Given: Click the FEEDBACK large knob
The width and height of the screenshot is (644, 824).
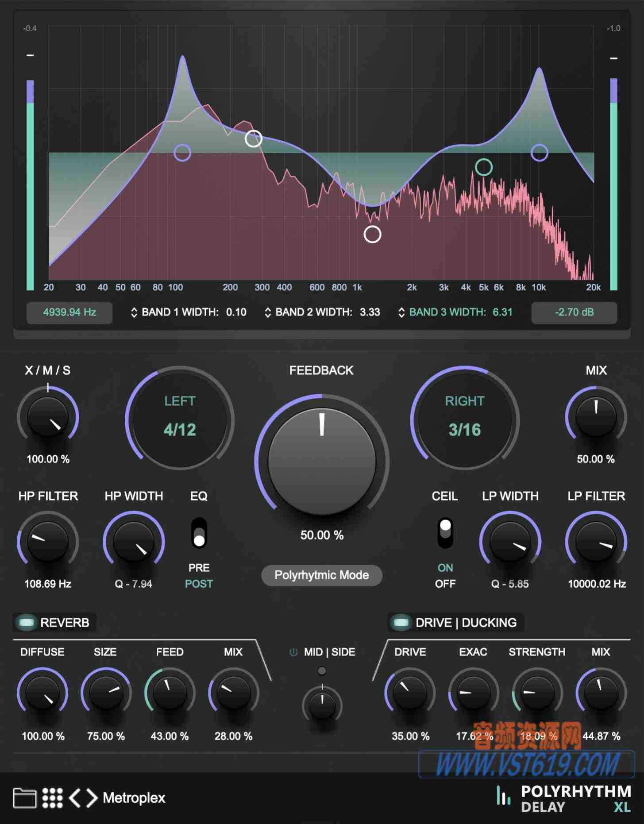Looking at the screenshot, I should point(322,461).
